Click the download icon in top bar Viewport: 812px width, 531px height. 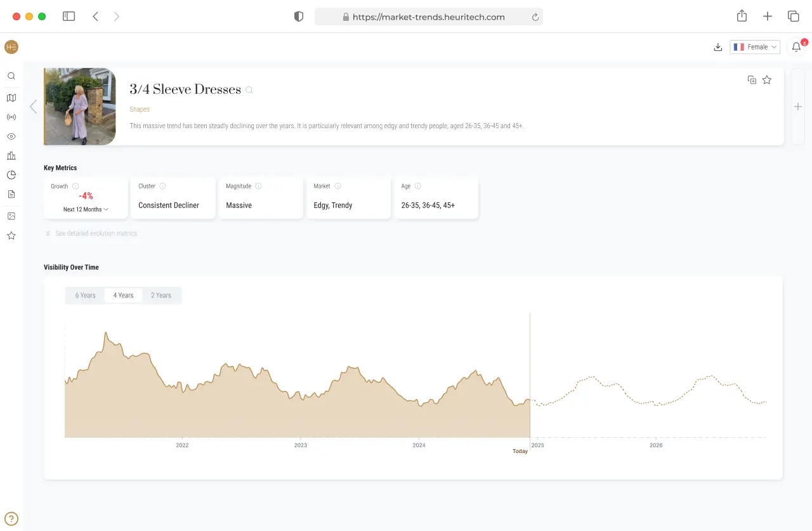(718, 47)
